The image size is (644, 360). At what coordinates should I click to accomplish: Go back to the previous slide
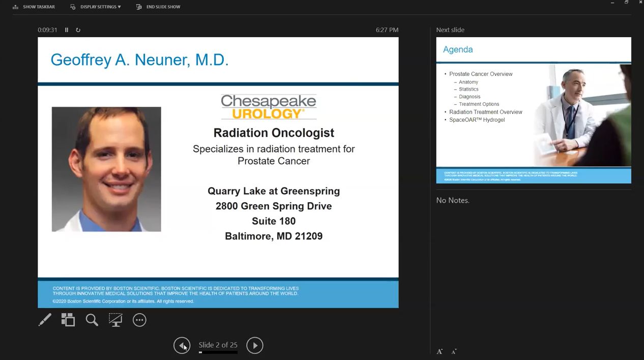[x=182, y=345]
